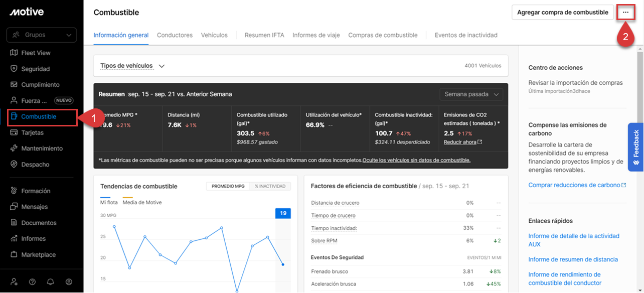
Task: Click Sobre RPM row label
Action: pyautogui.click(x=324, y=241)
